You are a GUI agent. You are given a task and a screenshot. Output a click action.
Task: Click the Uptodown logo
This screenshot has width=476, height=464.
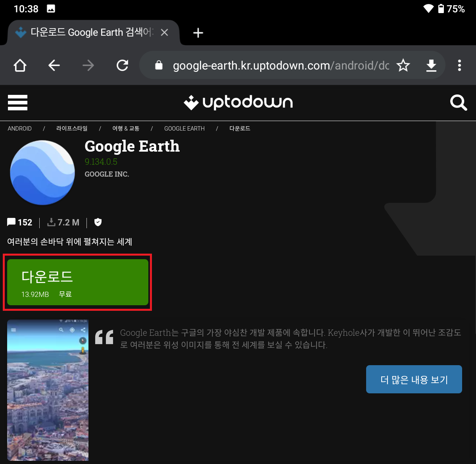click(x=238, y=103)
